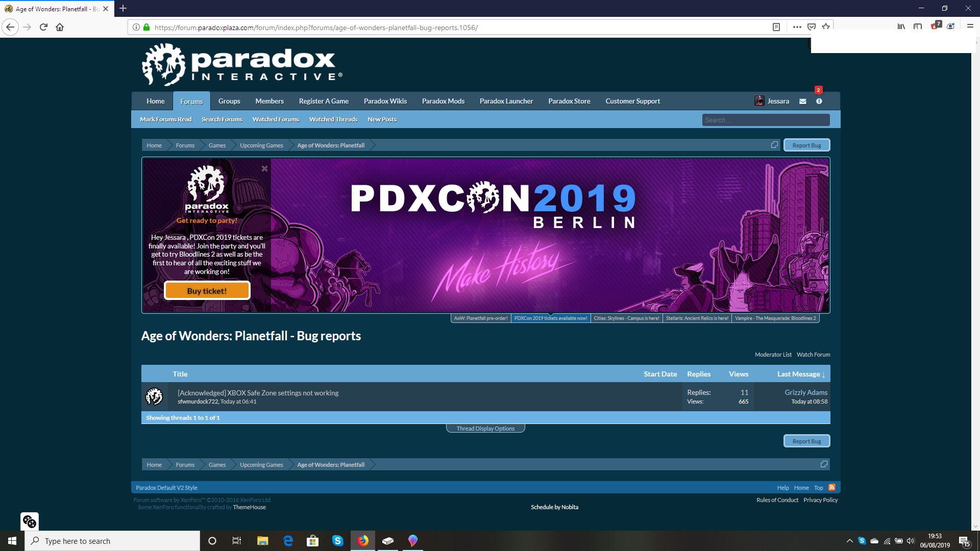Reload the page with refresh icon
The height and width of the screenshot is (551, 980).
point(43,28)
